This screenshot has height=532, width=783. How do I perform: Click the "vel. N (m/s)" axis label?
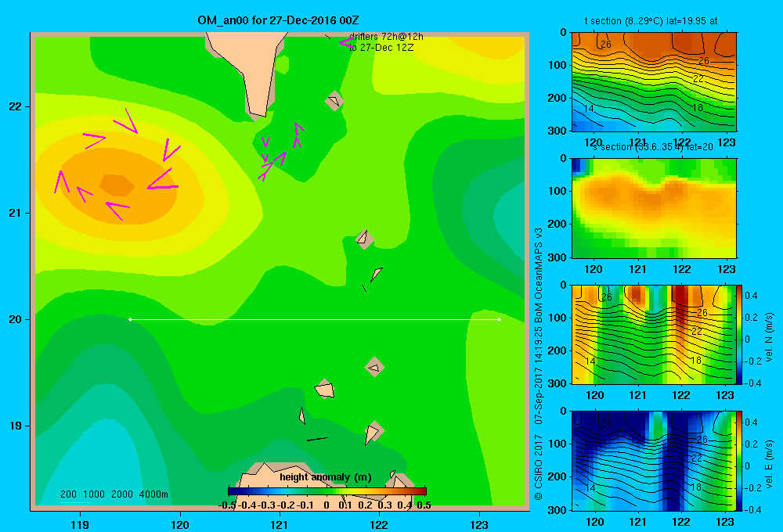[770, 337]
